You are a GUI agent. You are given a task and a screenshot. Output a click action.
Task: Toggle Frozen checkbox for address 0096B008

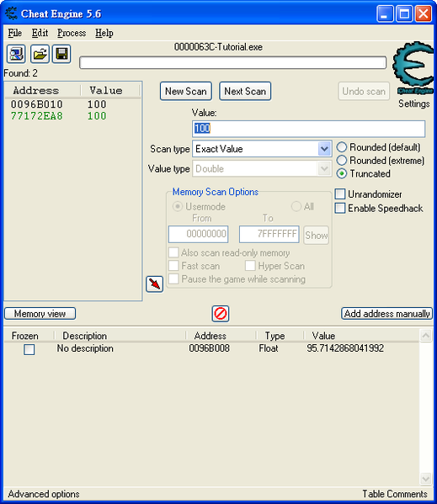click(x=29, y=349)
